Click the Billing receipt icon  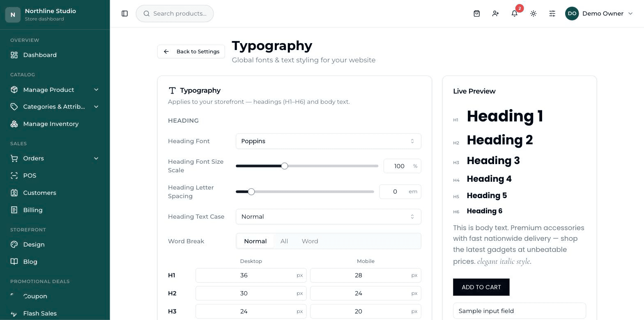pyautogui.click(x=14, y=210)
